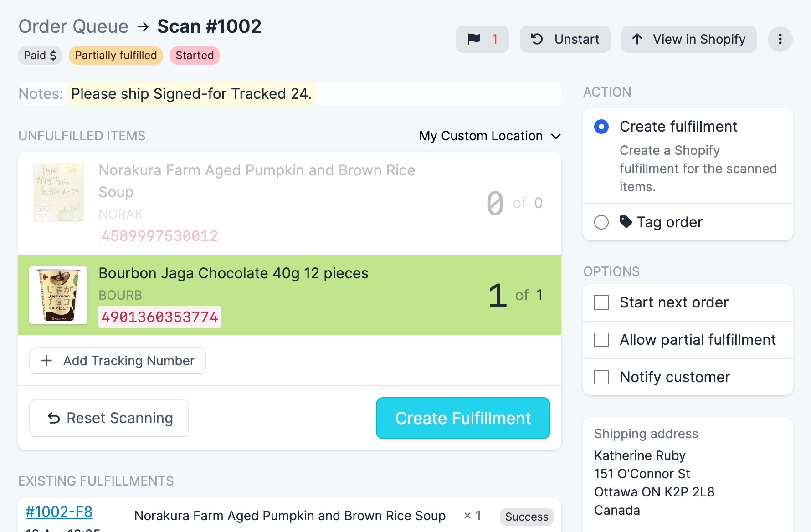
Task: Click the Unstart undo arrow icon
Action: 537,39
